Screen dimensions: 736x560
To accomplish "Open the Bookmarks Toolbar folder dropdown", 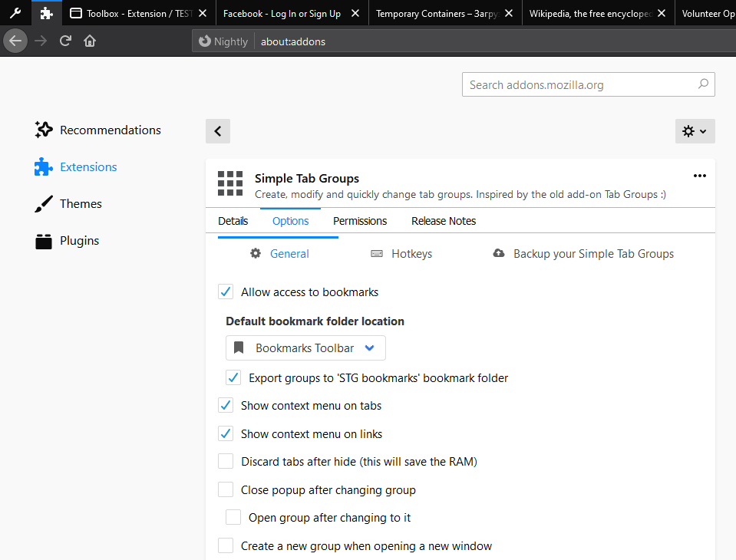I will click(305, 348).
